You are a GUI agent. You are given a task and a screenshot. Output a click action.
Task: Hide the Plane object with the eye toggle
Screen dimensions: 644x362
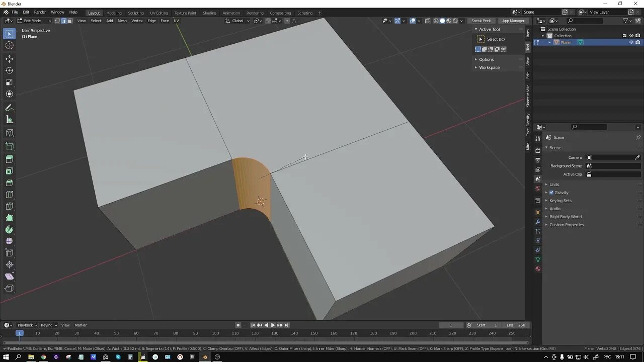[x=631, y=42]
